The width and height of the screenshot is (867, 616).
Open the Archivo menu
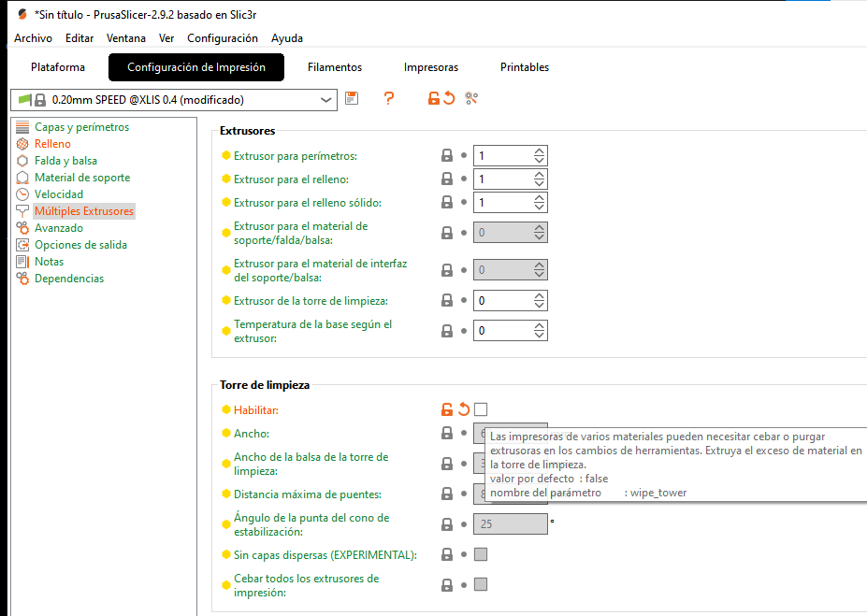click(33, 38)
